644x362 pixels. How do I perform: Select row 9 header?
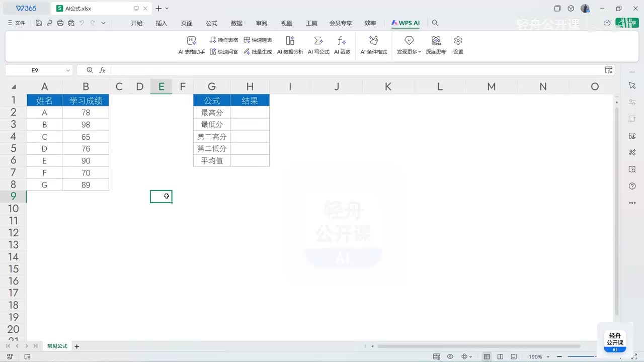coord(13,196)
